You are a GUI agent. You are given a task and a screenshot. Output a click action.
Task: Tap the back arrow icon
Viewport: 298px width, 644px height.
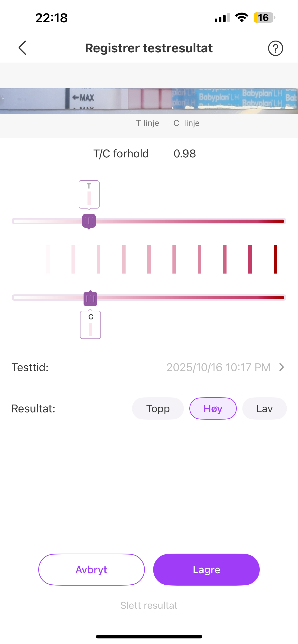(x=23, y=48)
